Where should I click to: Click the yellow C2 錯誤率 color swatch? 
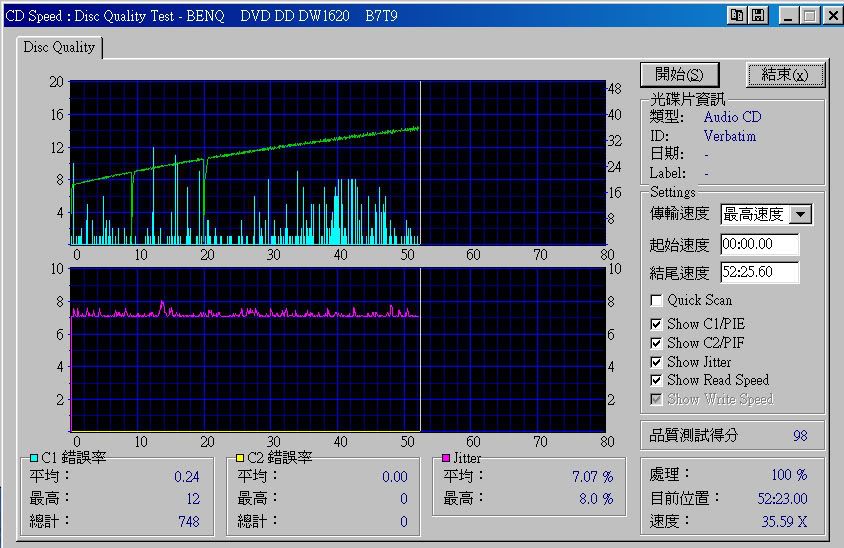pos(240,458)
